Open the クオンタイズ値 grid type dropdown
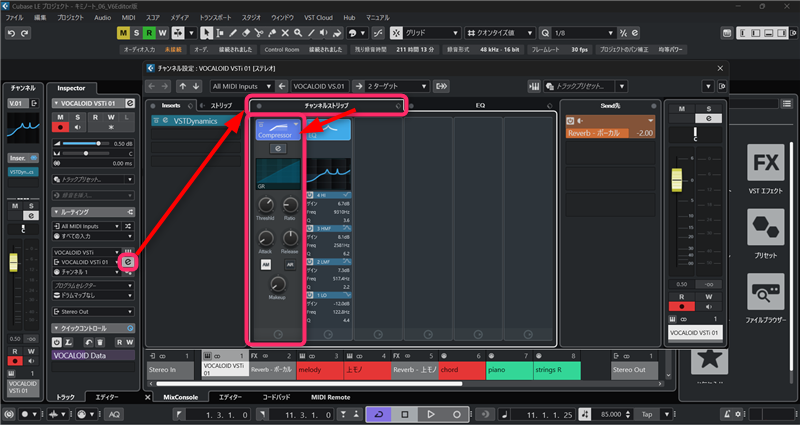800x425 pixels. point(501,33)
